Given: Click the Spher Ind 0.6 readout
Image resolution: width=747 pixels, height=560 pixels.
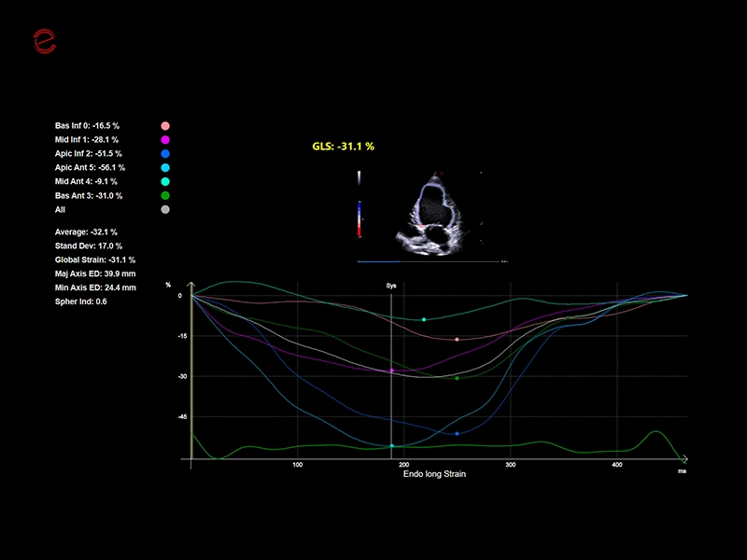Looking at the screenshot, I should coord(80,301).
